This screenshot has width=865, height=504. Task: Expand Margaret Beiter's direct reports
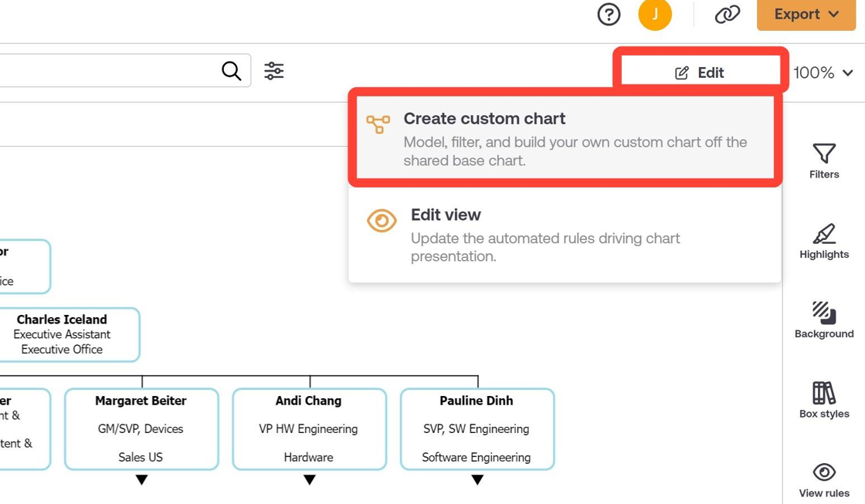pos(141,479)
